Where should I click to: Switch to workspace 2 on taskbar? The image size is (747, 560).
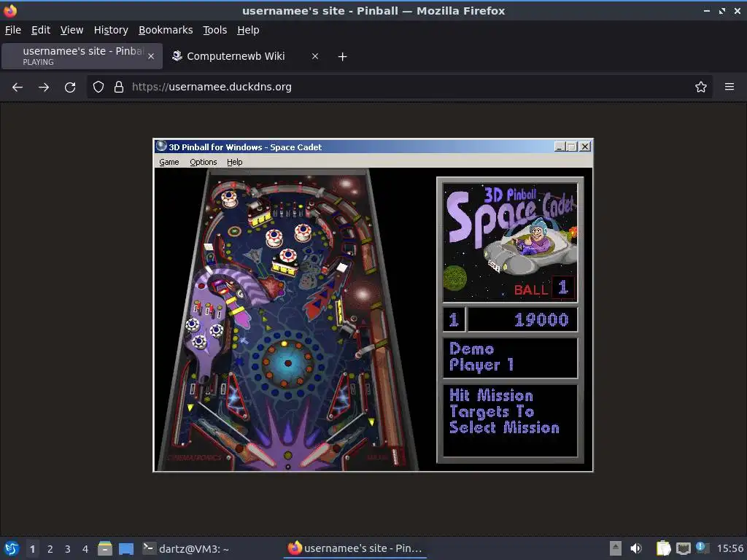point(50,549)
